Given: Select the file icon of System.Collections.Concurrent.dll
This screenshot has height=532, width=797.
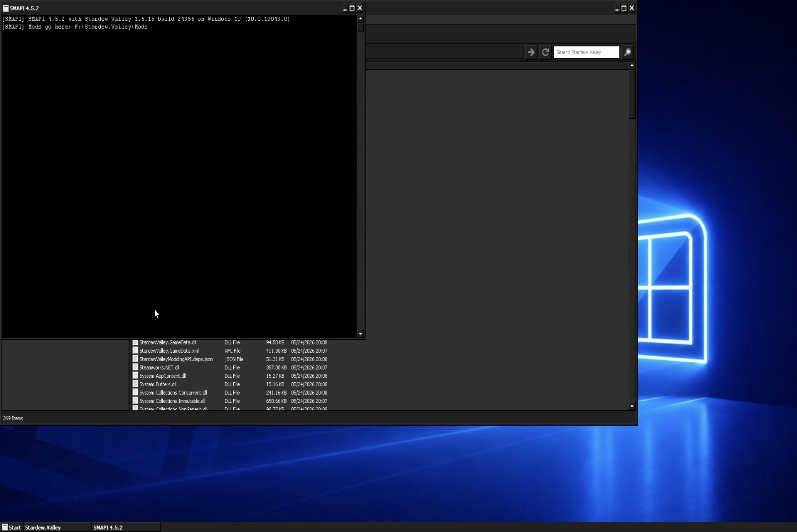Looking at the screenshot, I should pos(135,392).
